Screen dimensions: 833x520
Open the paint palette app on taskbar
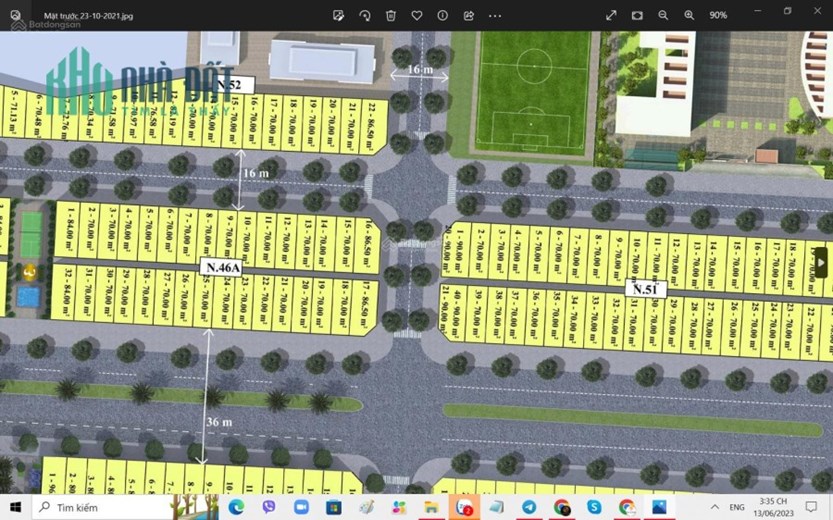366,507
